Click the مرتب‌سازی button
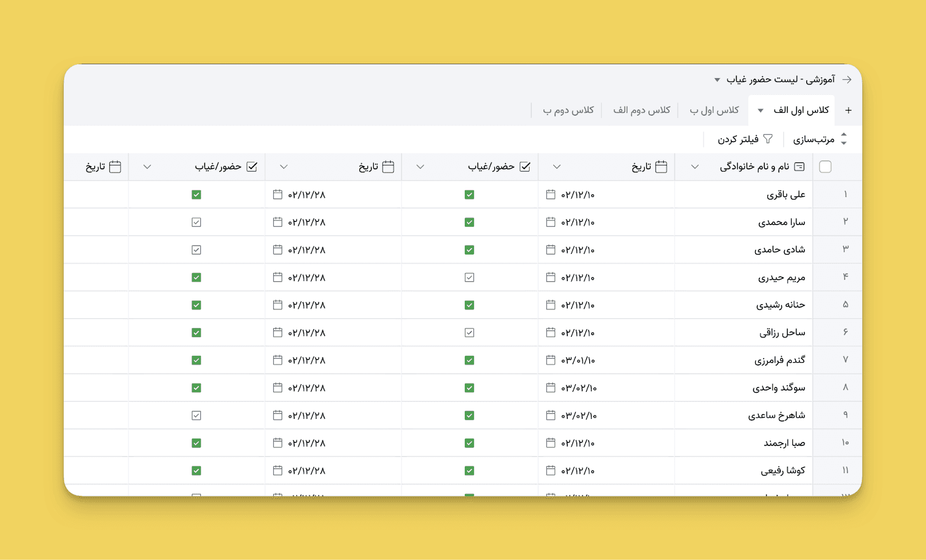This screenshot has height=560, width=926. 813,139
